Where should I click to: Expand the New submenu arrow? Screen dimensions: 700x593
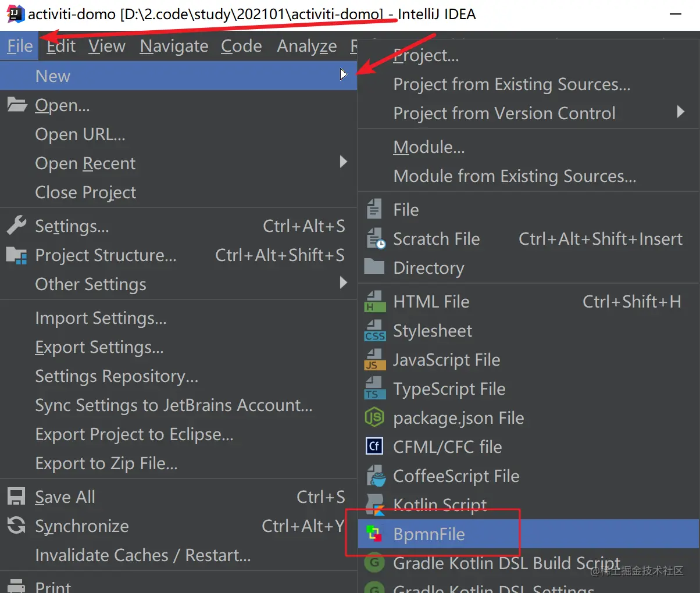pos(344,74)
